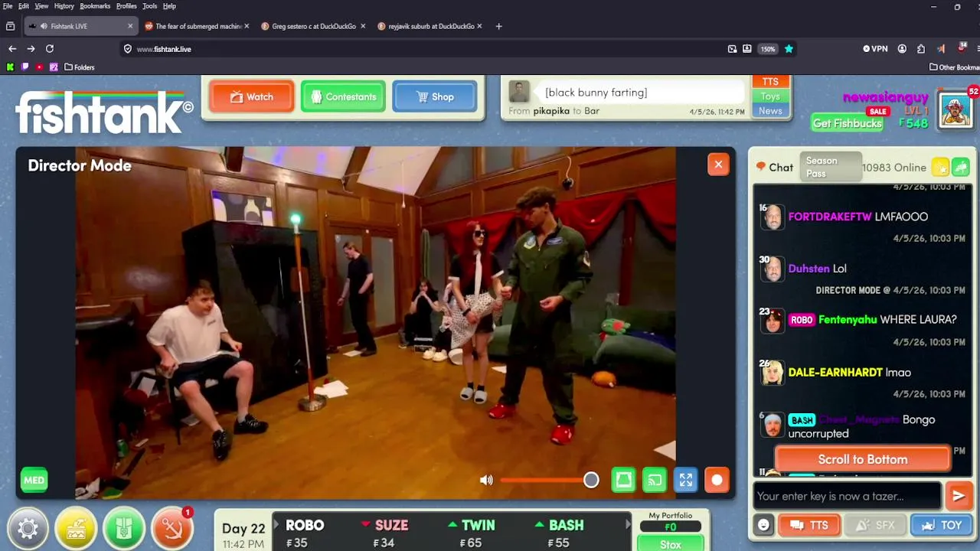980x551 pixels.
Task: Click Get Fishbucks button
Action: (x=848, y=123)
